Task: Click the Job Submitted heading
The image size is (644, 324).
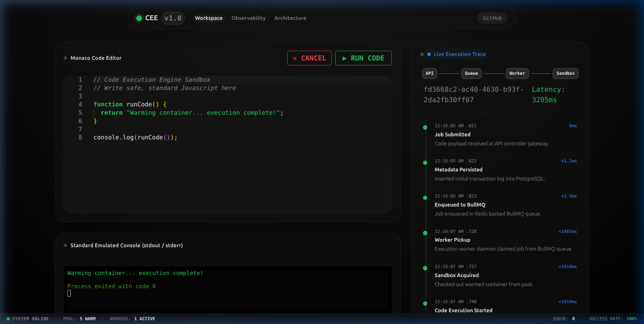Action: click(x=452, y=135)
